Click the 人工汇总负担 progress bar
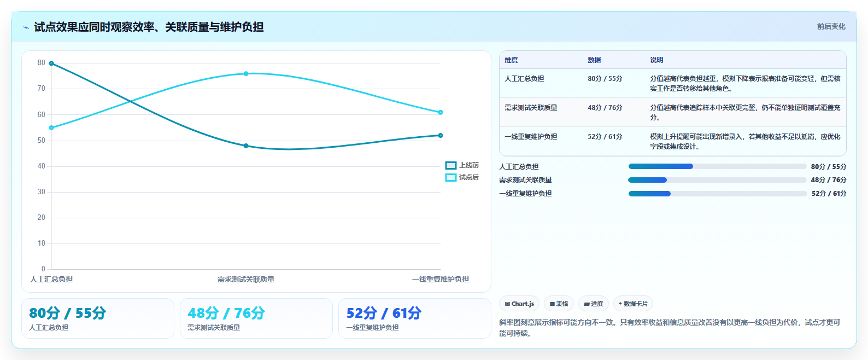The height and width of the screenshot is (360, 868). [717, 166]
